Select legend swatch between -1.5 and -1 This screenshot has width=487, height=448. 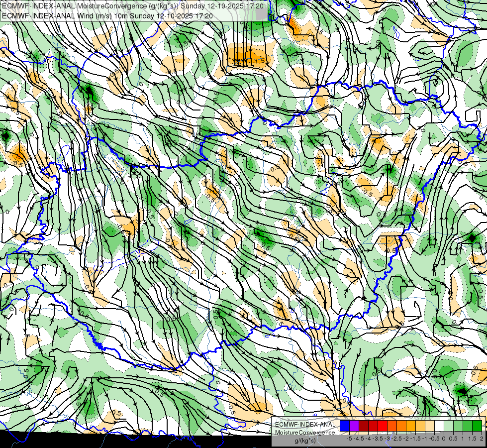click(x=420, y=426)
